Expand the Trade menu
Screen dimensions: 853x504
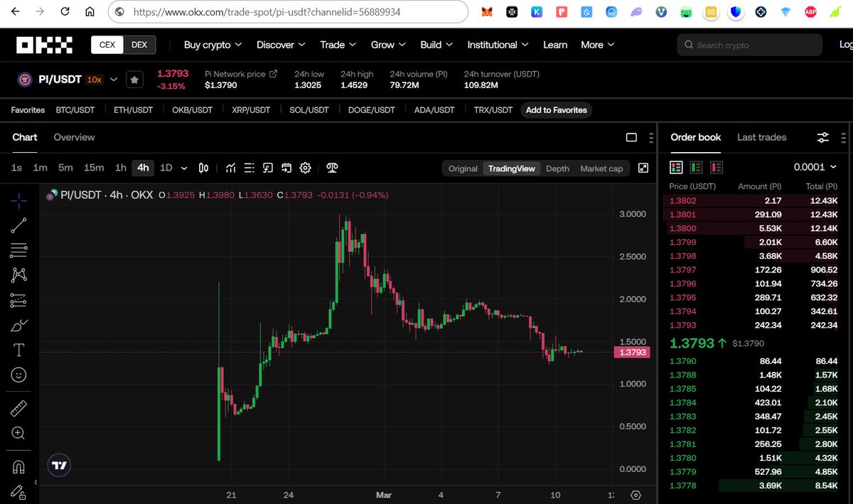pyautogui.click(x=338, y=45)
